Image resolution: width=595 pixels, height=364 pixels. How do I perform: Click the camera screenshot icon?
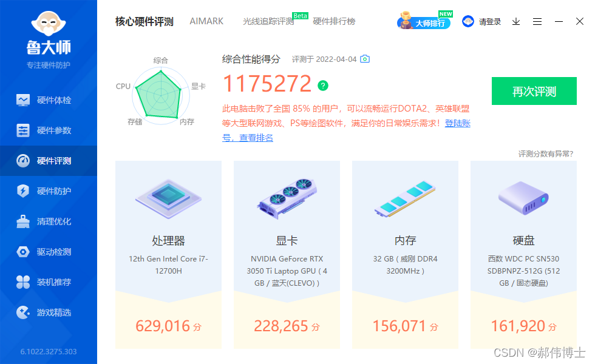pos(365,59)
